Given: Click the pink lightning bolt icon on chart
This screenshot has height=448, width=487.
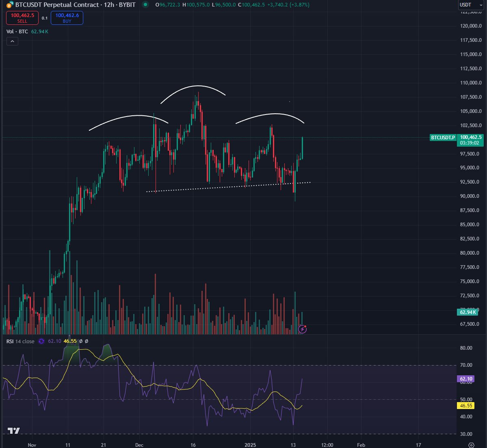Looking at the screenshot, I should (303, 329).
